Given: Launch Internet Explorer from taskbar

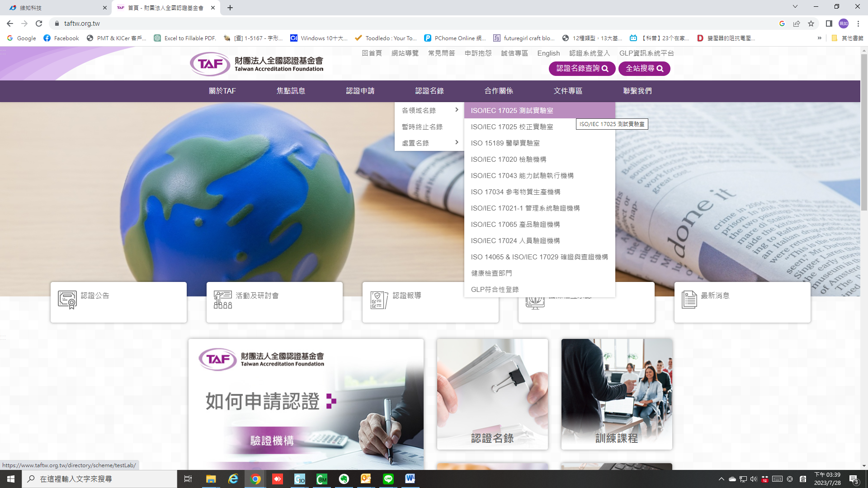Looking at the screenshot, I should click(233, 479).
